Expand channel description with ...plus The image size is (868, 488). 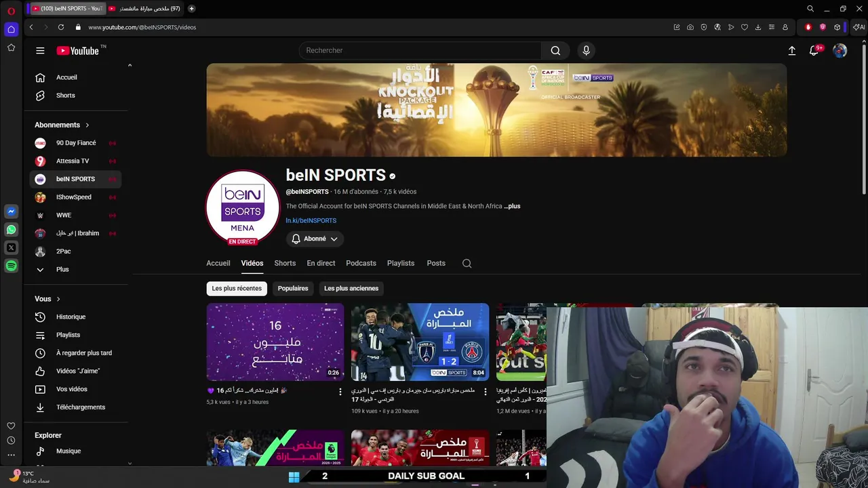click(512, 206)
